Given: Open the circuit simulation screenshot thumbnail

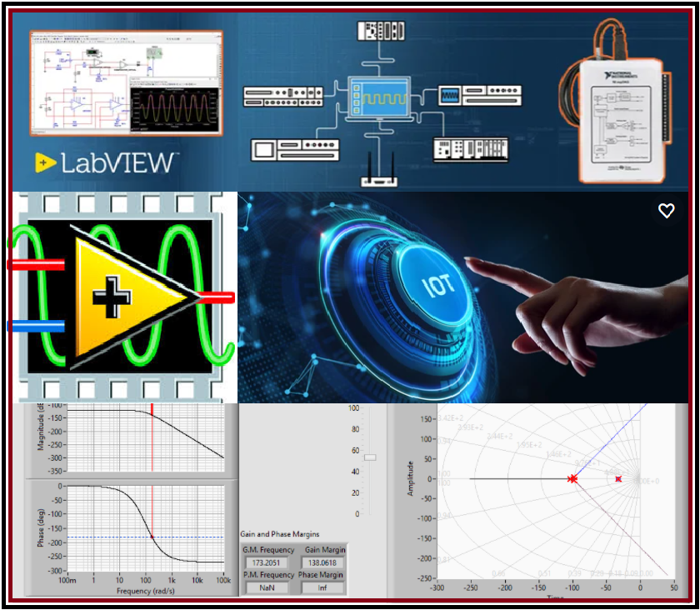Looking at the screenshot, I should click(127, 82).
